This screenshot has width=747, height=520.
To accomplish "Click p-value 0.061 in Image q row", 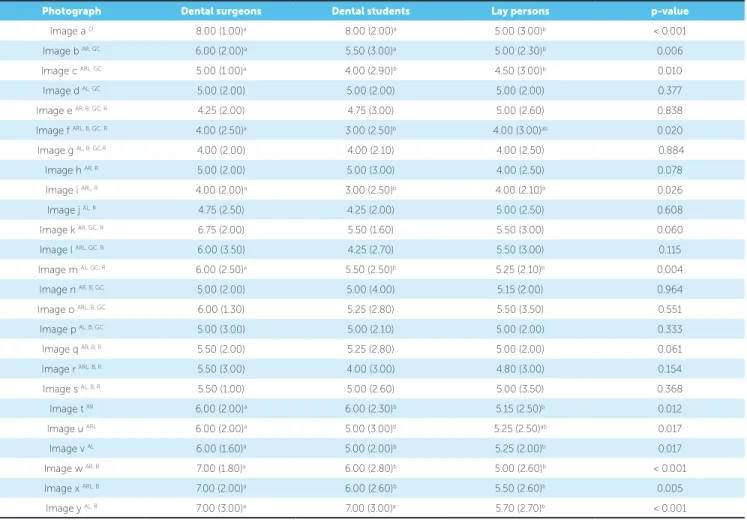I will (670, 349).
